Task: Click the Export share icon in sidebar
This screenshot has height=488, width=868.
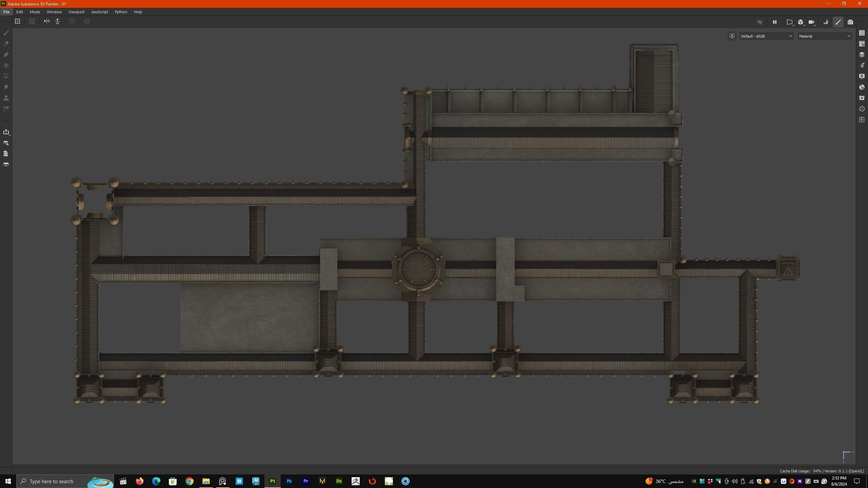Action: pos(6,132)
